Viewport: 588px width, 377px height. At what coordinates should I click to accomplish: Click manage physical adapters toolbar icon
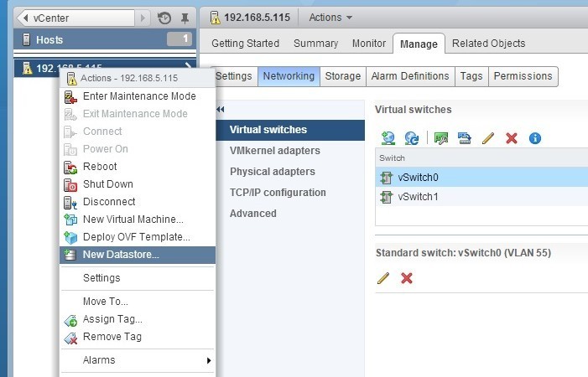tap(441, 138)
